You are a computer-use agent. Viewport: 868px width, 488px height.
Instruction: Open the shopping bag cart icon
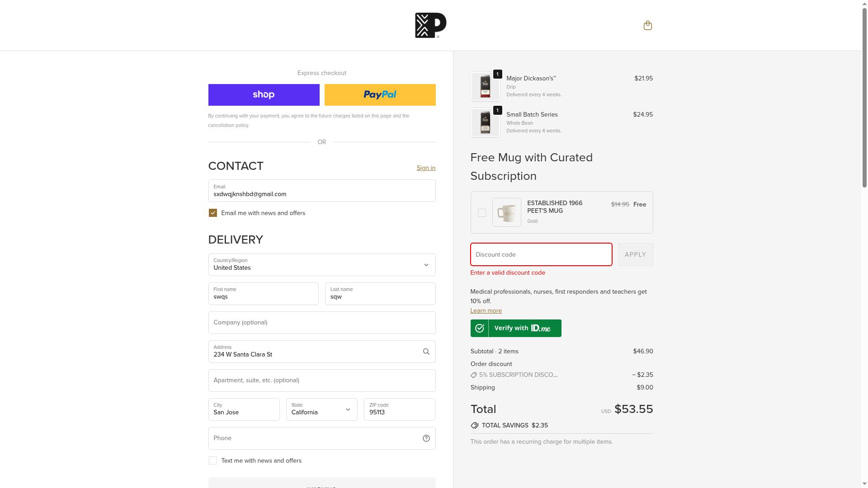(x=647, y=25)
